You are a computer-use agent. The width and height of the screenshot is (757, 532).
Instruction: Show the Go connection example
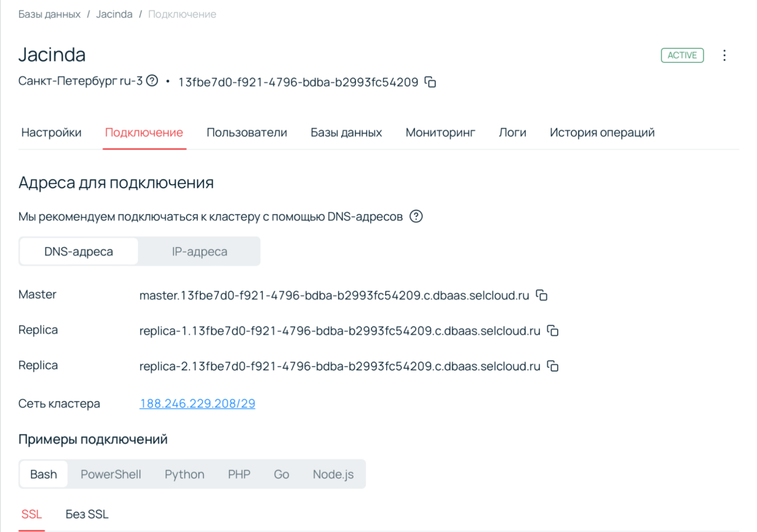click(281, 474)
